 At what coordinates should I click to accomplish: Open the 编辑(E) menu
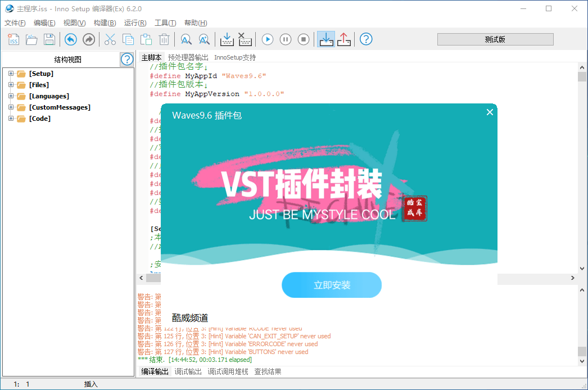[x=44, y=23]
